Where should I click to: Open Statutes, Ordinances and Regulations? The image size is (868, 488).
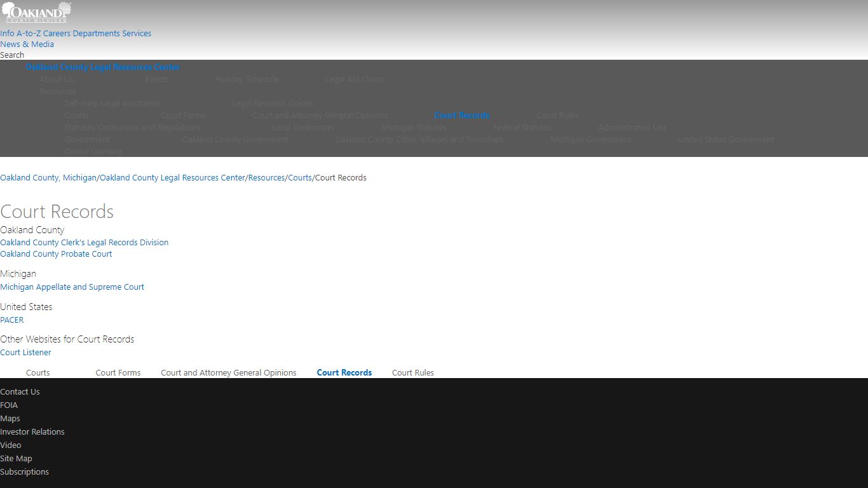pos(132,128)
